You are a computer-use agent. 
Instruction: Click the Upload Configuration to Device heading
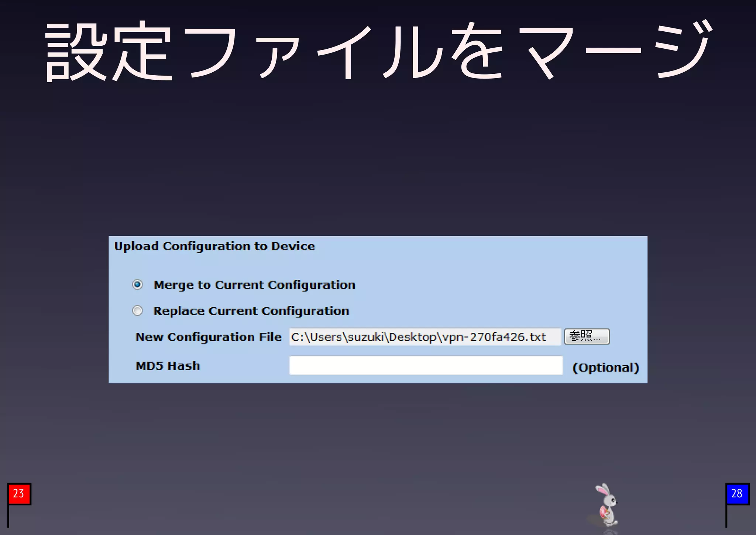coord(214,246)
